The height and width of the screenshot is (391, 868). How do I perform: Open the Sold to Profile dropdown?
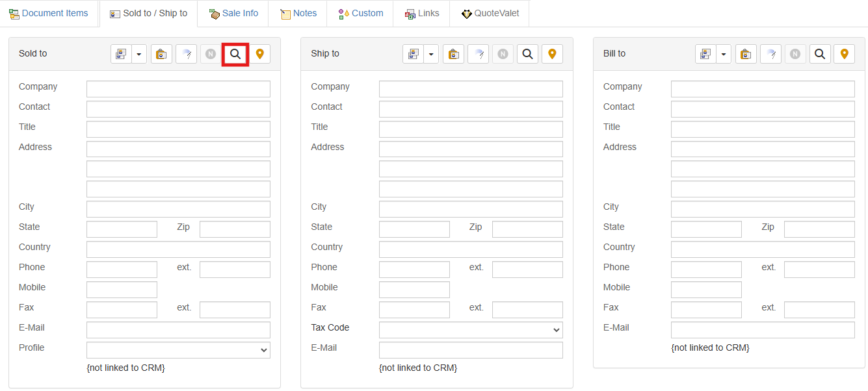(x=178, y=350)
